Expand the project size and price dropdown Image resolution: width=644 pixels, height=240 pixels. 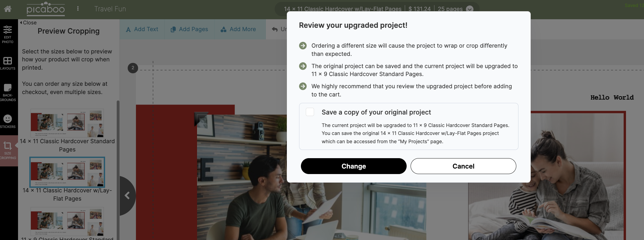[470, 9]
